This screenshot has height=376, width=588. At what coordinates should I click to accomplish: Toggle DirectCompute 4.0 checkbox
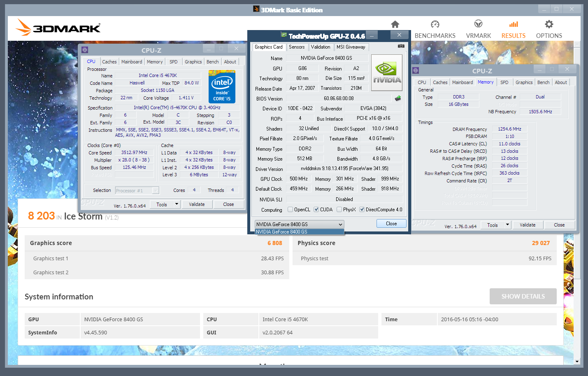point(362,210)
